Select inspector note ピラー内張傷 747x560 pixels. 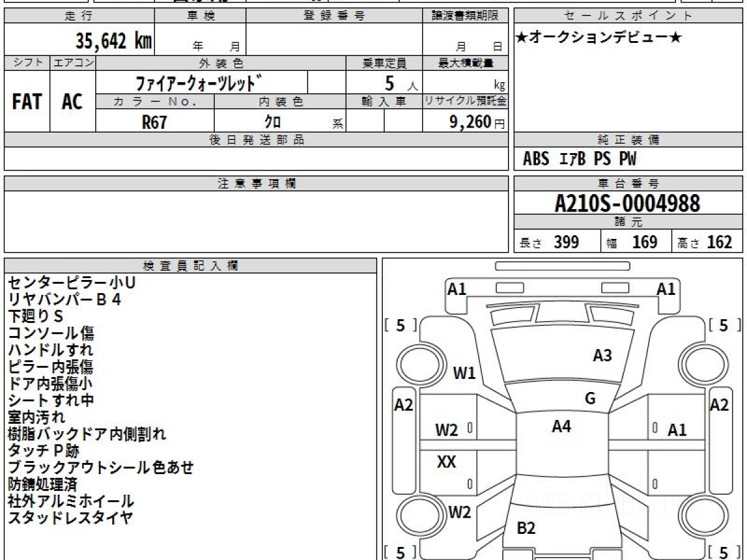50,367
